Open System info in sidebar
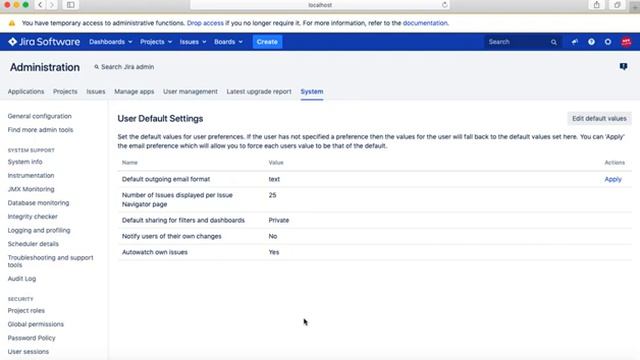640x360 pixels. [25, 162]
